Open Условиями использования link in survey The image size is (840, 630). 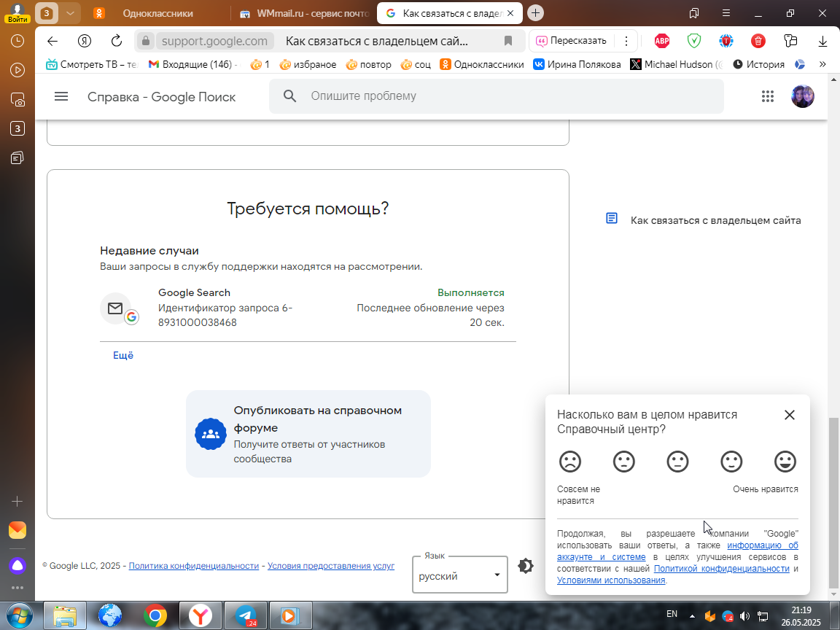[x=611, y=580]
